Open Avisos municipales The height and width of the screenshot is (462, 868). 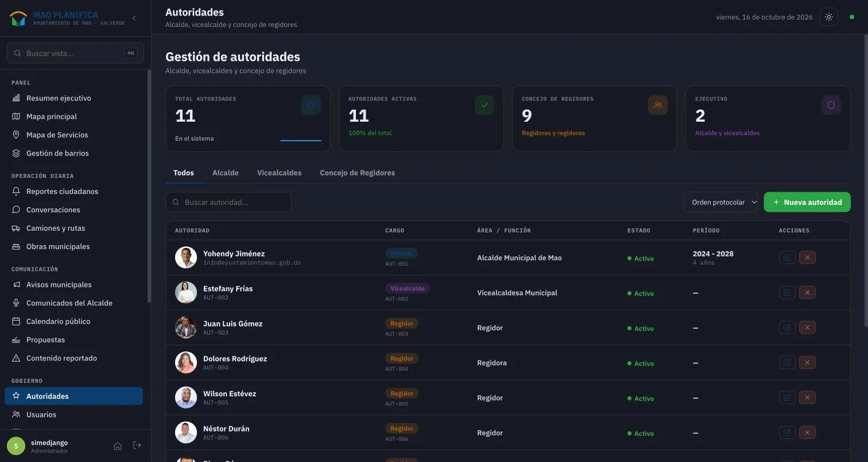[x=73, y=285]
